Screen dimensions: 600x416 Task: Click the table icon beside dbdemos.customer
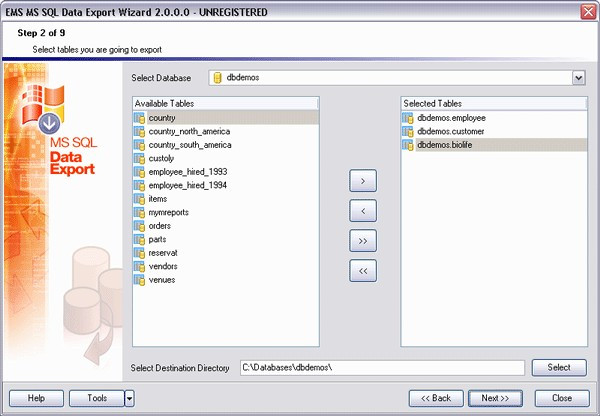coord(408,132)
